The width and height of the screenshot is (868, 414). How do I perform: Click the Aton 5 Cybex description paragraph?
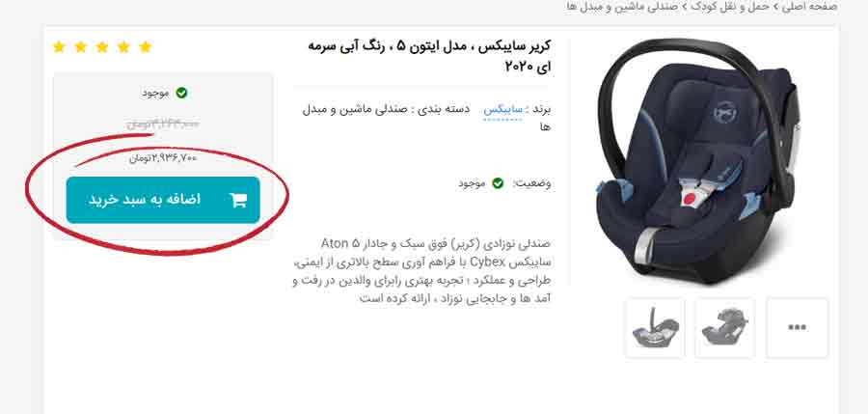click(421, 270)
